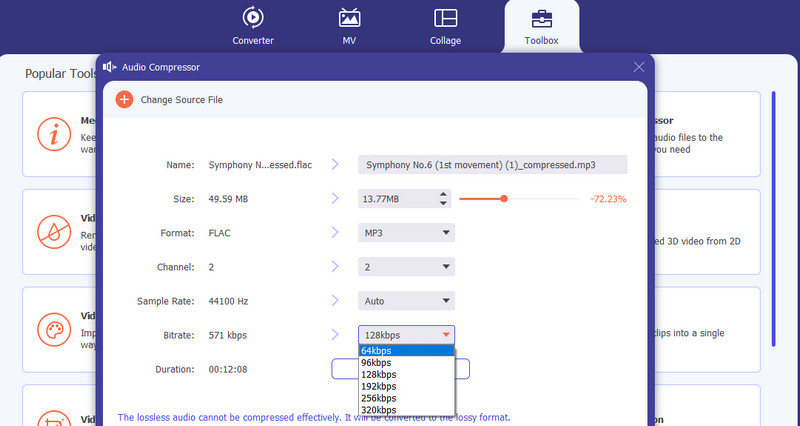Expand the Format MP3 dropdown
Screen dimensions: 800x426
tap(406, 233)
